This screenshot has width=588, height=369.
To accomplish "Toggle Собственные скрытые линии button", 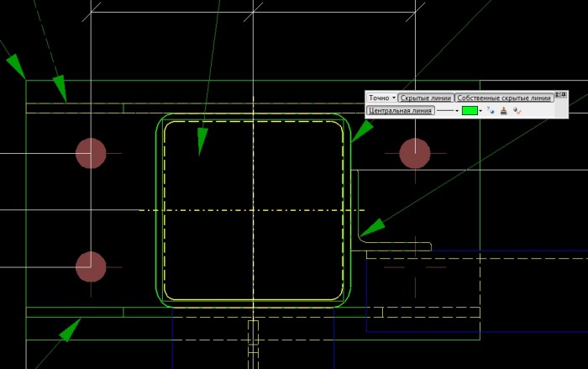I will 504,98.
